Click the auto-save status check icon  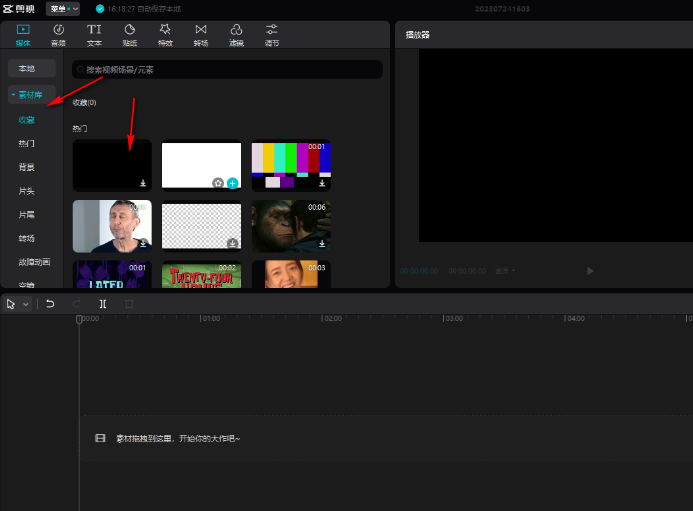pyautogui.click(x=100, y=9)
